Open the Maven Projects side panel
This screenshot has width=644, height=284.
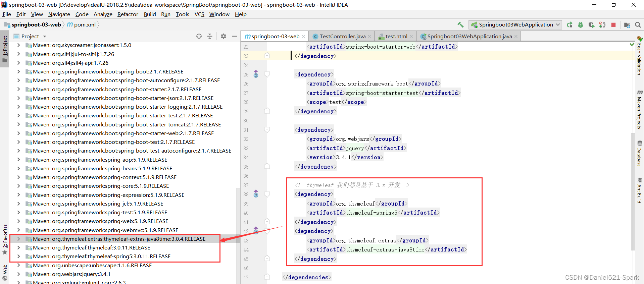[639, 110]
